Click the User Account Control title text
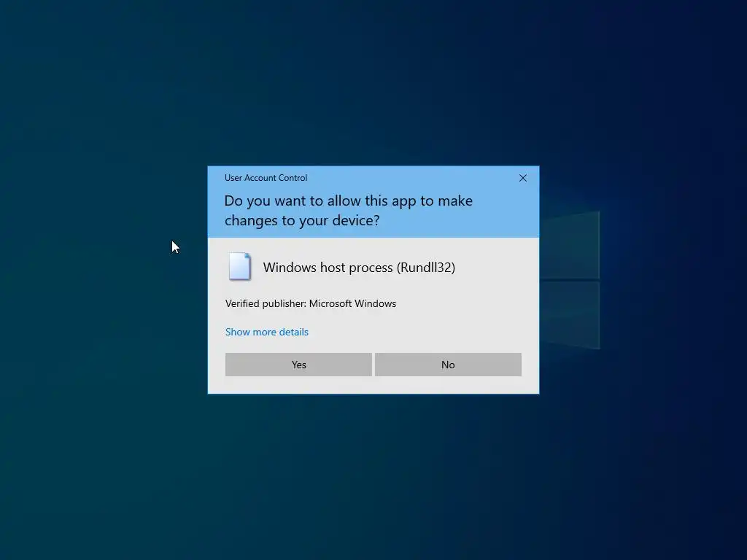The image size is (747, 560). point(266,178)
